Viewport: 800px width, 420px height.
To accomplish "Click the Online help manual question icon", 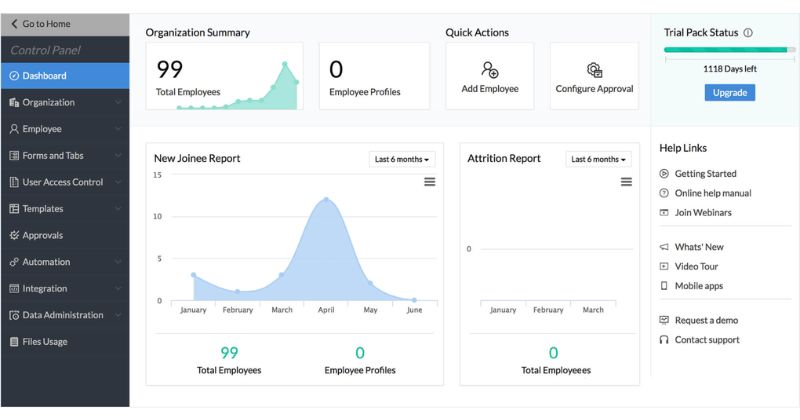I will point(664,193).
